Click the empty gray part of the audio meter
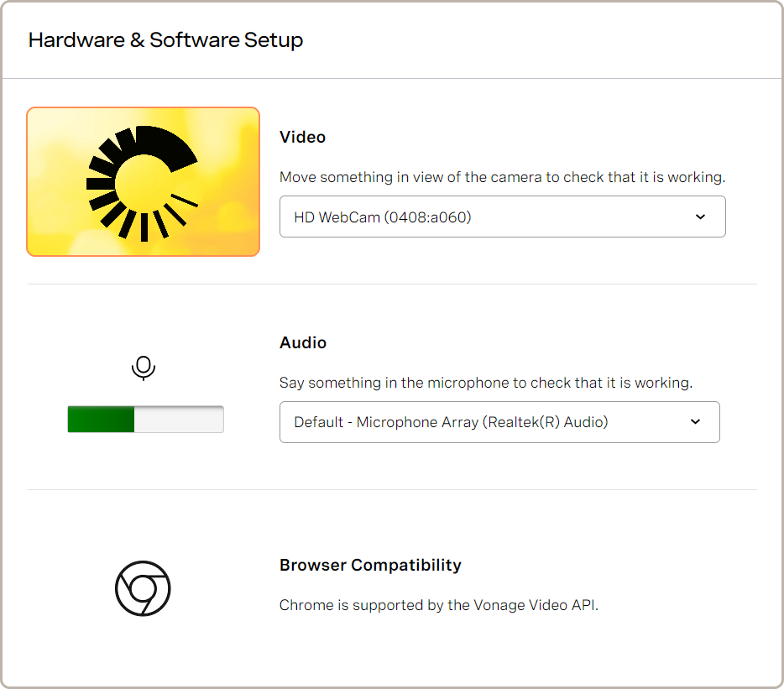Screen dimensions: 784x689 pos(179,420)
